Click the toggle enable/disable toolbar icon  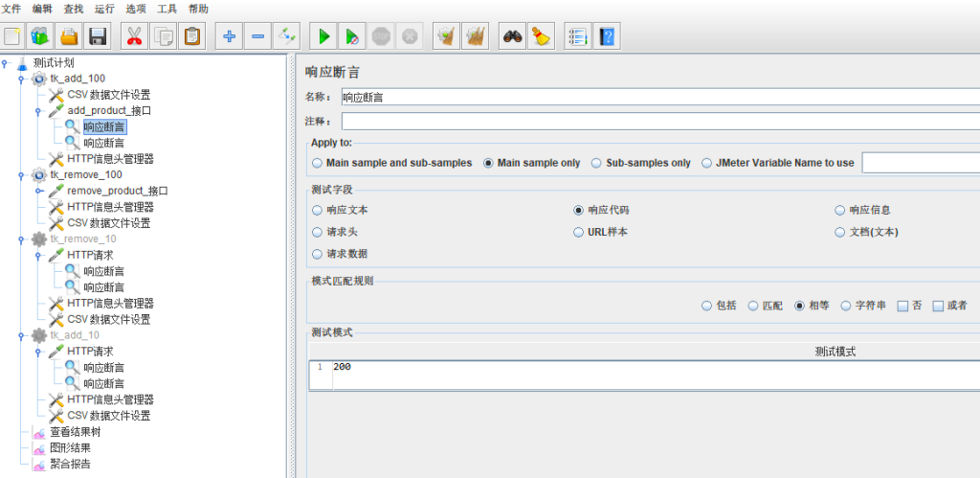[x=287, y=36]
